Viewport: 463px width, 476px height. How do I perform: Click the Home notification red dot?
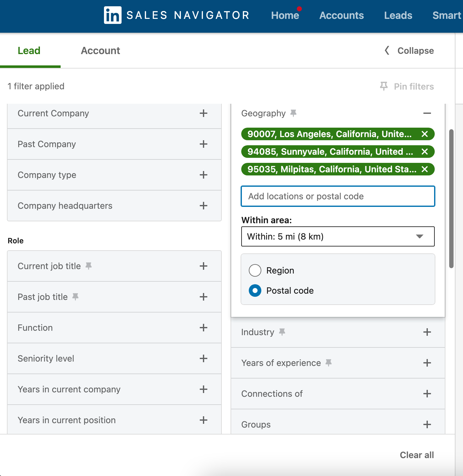pyautogui.click(x=299, y=9)
